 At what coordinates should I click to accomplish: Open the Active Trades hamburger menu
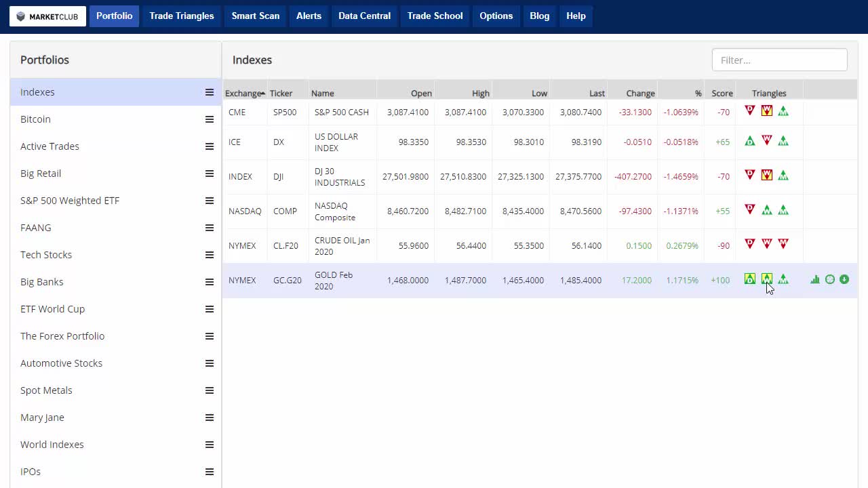pos(210,146)
